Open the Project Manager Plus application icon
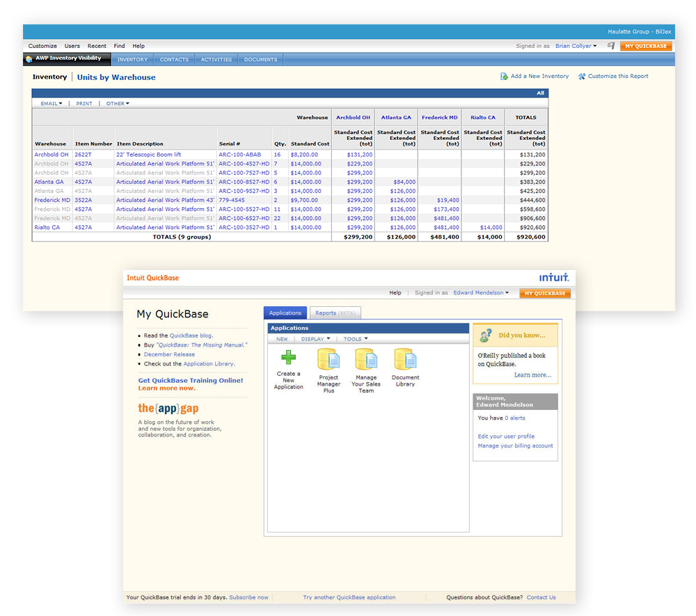The height and width of the screenshot is (616, 696). [329, 359]
